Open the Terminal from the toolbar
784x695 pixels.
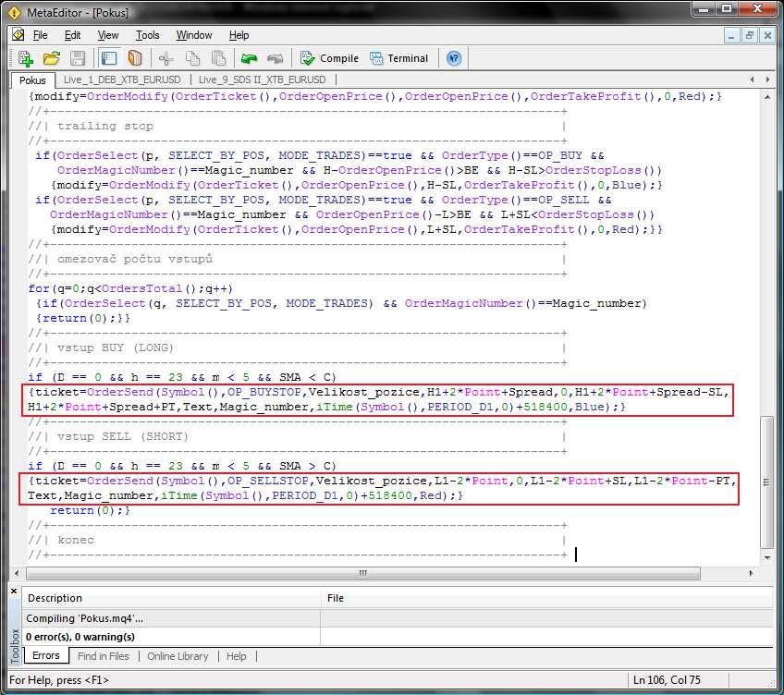399,58
